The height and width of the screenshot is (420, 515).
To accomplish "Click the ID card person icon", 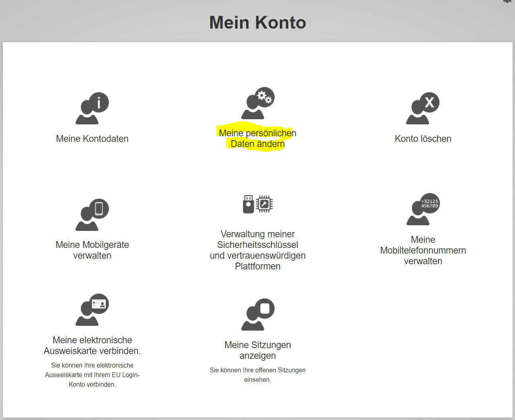I will click(92, 310).
